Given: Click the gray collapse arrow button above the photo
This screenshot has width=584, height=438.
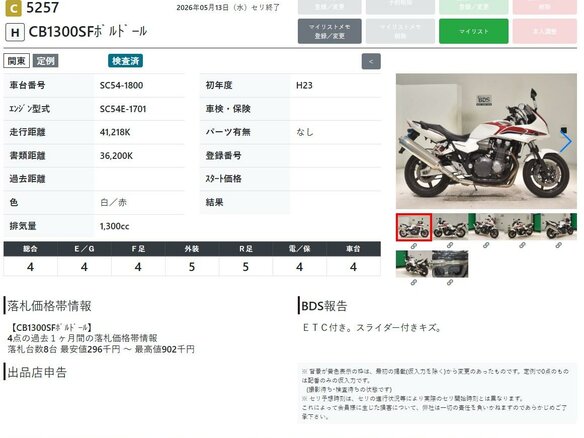Looking at the screenshot, I should (x=371, y=61).
